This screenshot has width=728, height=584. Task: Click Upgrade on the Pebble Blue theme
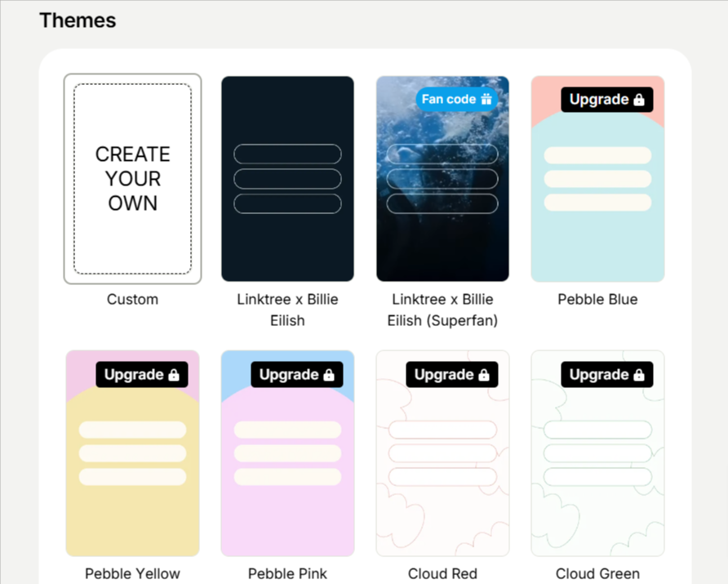click(607, 99)
